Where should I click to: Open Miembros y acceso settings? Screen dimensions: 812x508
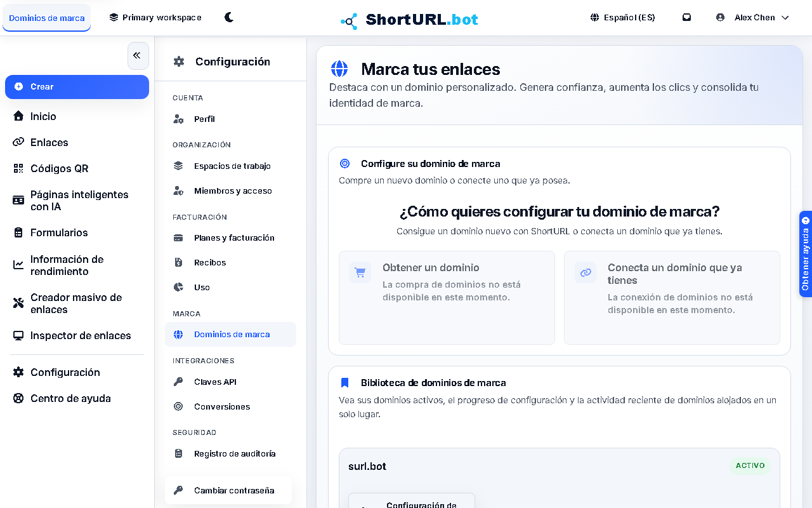[230, 190]
